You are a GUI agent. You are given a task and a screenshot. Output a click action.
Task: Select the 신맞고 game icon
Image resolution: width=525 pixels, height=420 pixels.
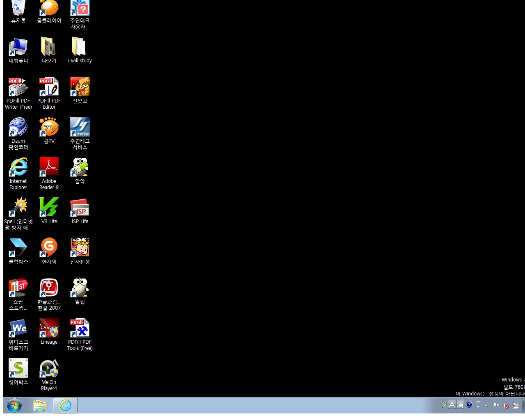click(80, 90)
